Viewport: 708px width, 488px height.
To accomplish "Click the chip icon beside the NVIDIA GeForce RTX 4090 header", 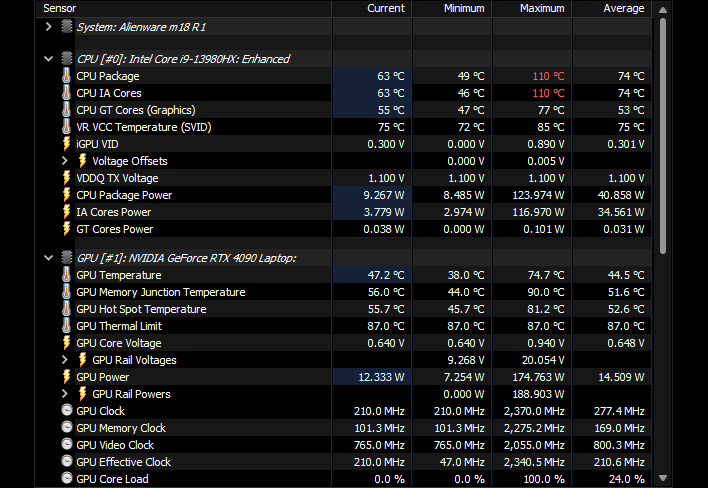I will (x=66, y=258).
